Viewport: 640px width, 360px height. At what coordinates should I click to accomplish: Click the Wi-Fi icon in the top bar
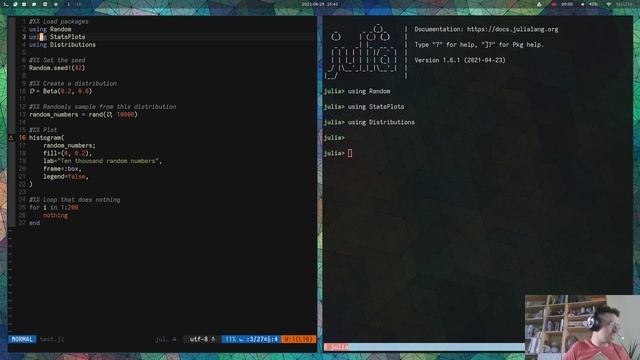[609, 4]
